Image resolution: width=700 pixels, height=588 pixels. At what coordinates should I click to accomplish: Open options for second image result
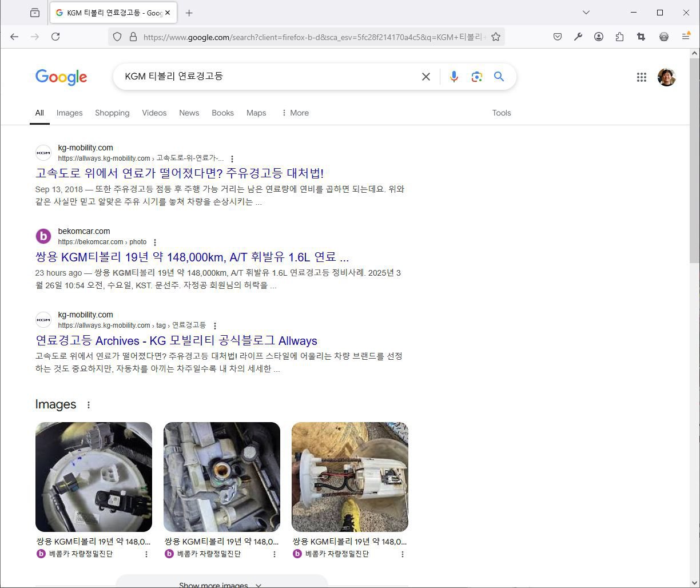click(x=275, y=554)
